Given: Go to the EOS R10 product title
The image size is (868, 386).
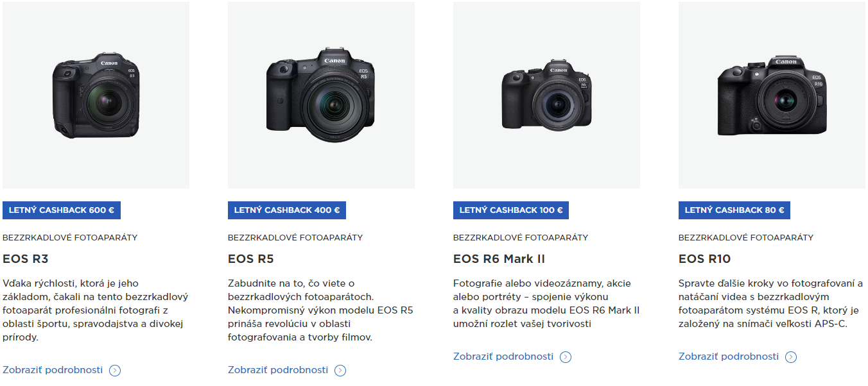Looking at the screenshot, I should (704, 259).
